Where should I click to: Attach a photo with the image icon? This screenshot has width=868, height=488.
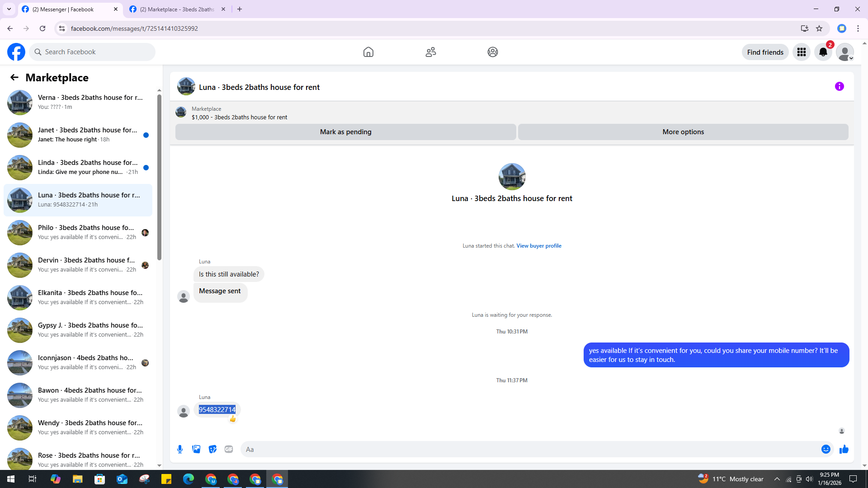click(196, 449)
